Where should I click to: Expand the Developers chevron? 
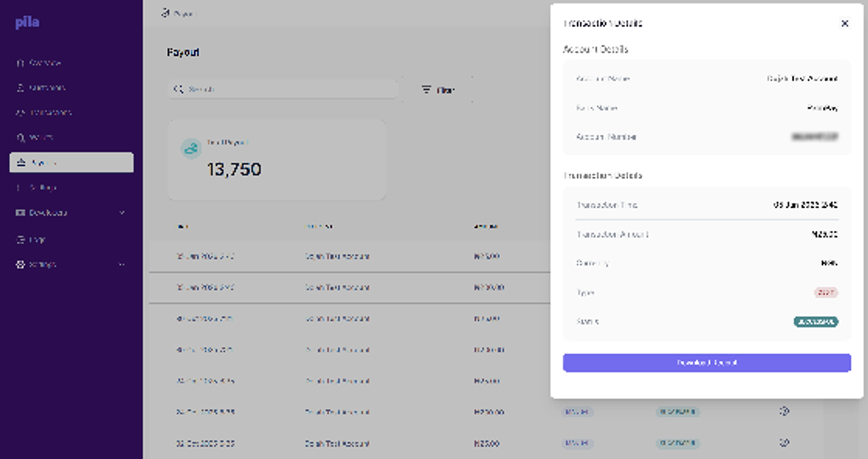(x=122, y=213)
